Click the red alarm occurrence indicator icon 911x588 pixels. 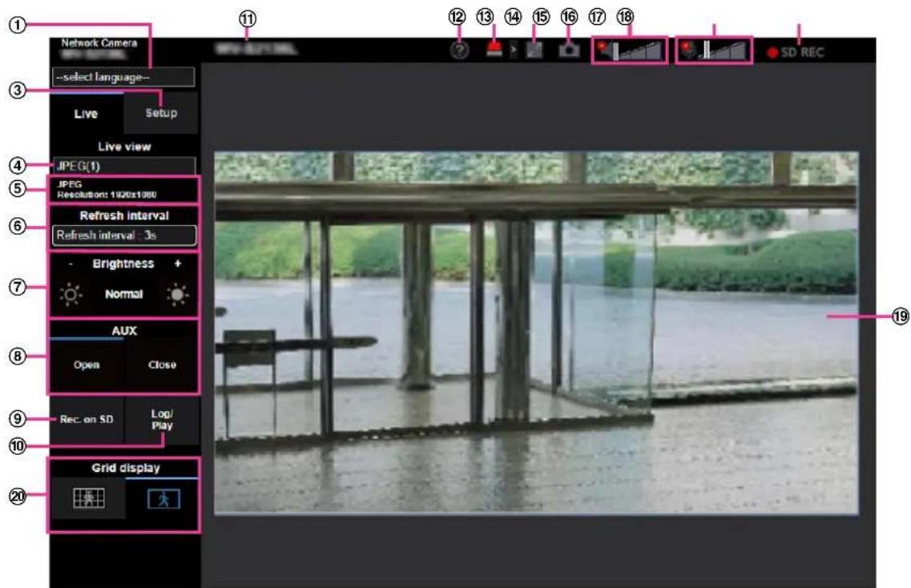[494, 50]
